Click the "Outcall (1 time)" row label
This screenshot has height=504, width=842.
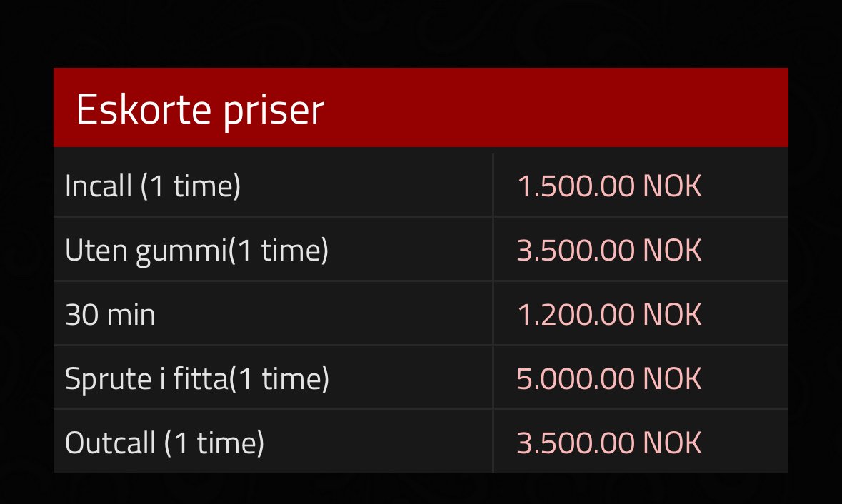coord(164,443)
